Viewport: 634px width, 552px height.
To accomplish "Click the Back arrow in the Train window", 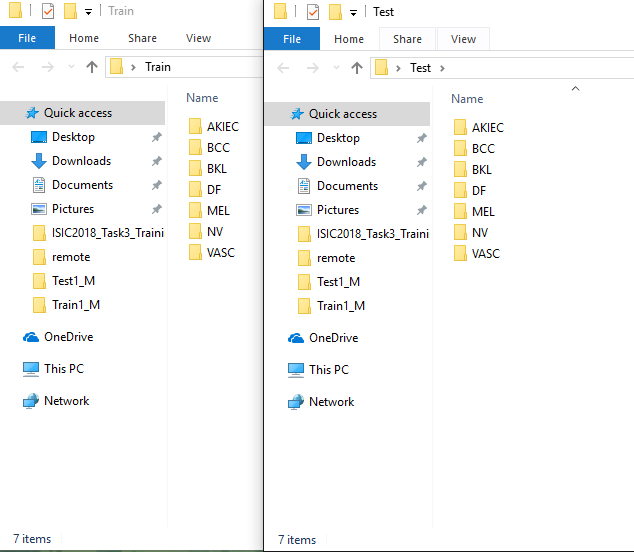I will 18,67.
